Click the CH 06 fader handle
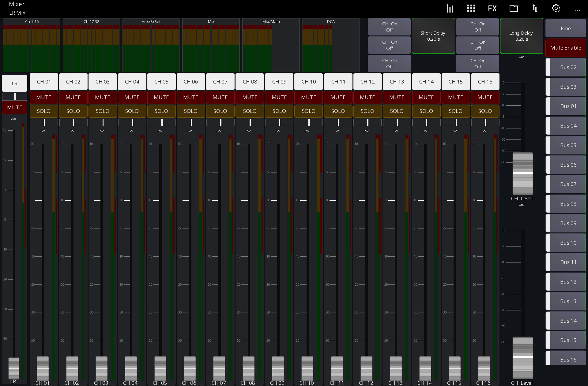The image size is (588, 386). tap(190, 368)
